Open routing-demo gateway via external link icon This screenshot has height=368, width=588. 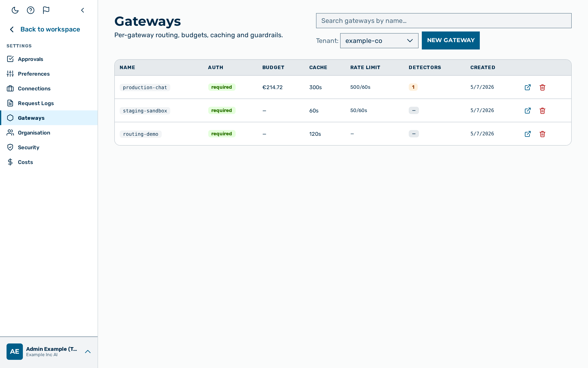[528, 134]
